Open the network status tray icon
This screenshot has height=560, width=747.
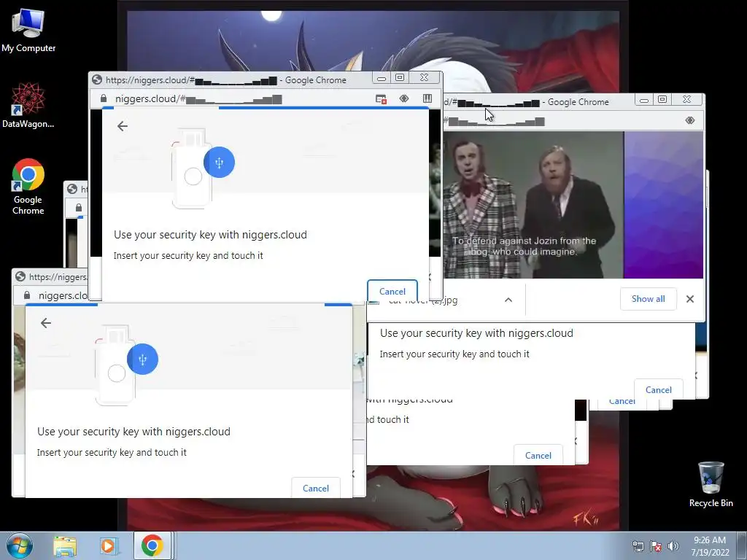[x=638, y=546]
